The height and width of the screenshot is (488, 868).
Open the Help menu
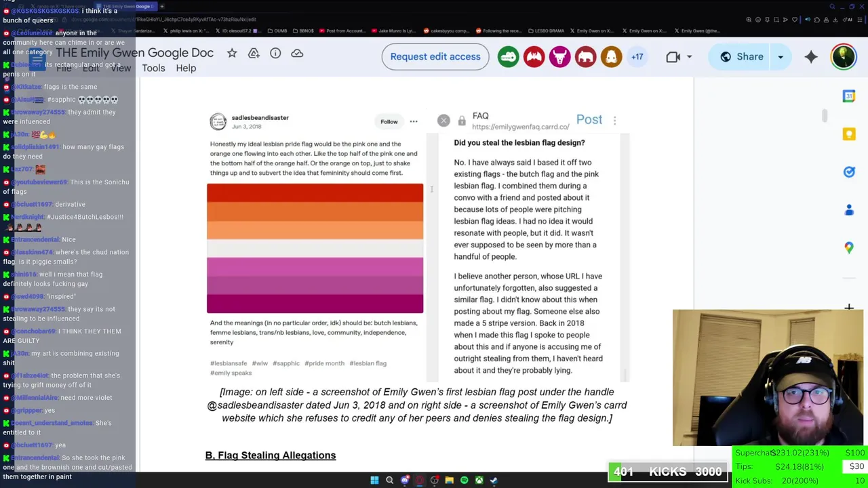click(186, 68)
